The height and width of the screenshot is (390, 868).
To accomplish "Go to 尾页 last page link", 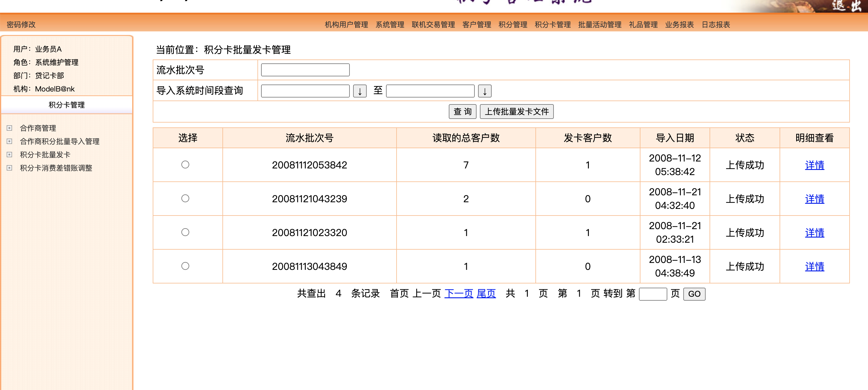I will [486, 293].
